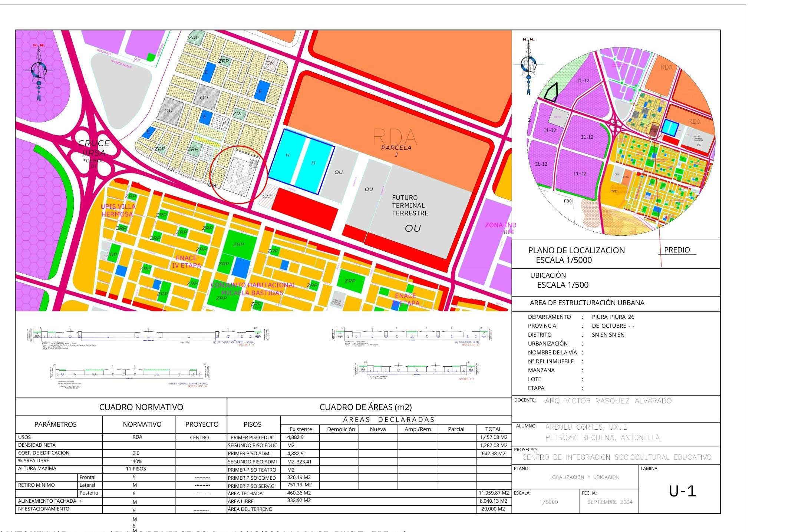Select the "PRIMER PISO TEATRO" row

[x=252, y=470]
